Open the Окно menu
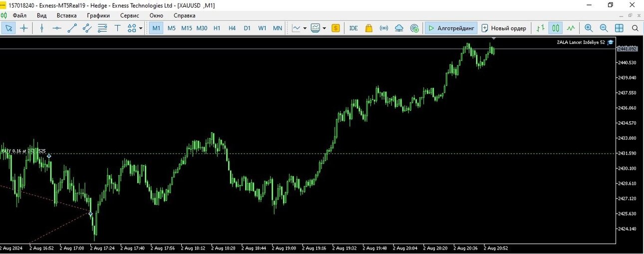Screen dimensions: 644x254 [156, 15]
